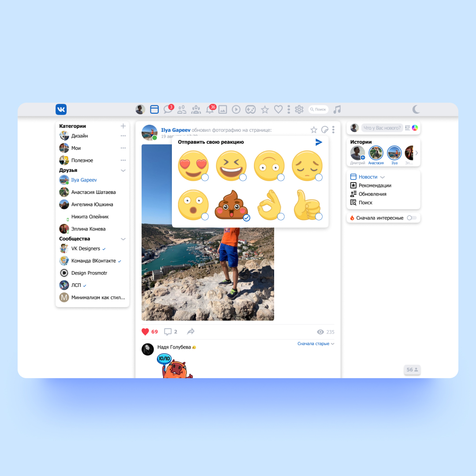Click the Что у Вас нового field
The width and height of the screenshot is (476, 476).
382,128
